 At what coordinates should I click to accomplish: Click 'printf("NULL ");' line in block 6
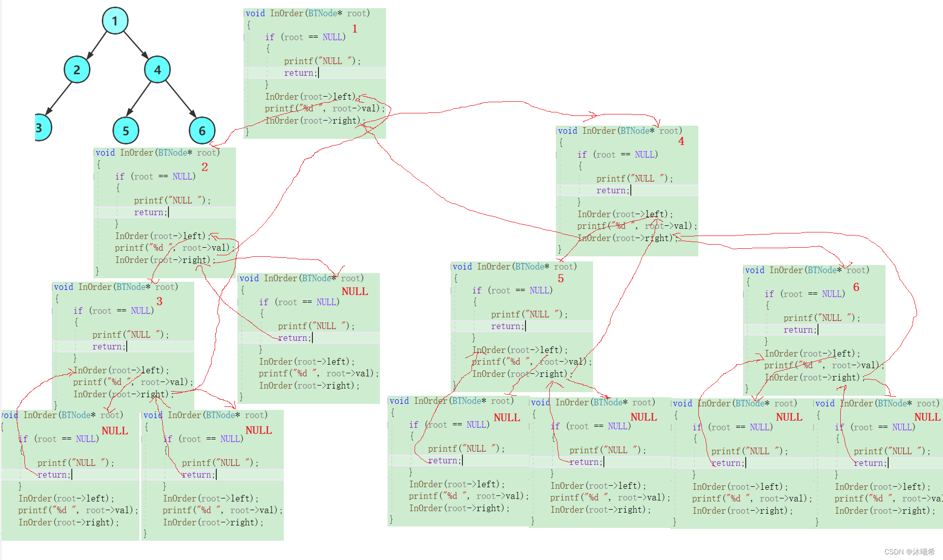[821, 318]
